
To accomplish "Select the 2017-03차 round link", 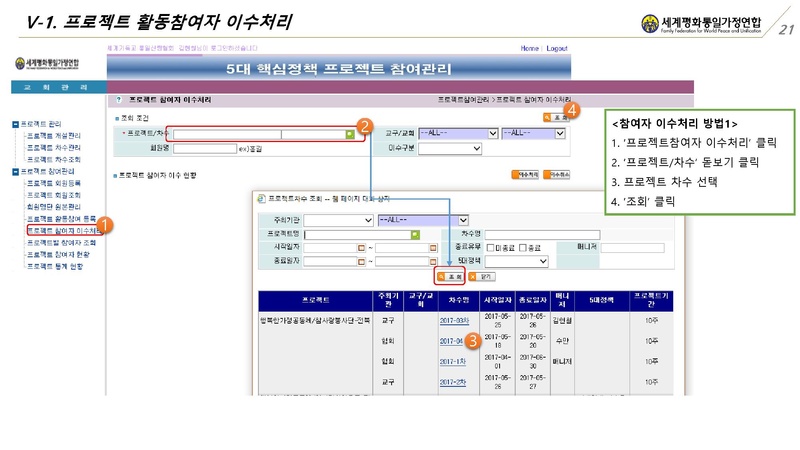I will pyautogui.click(x=454, y=320).
